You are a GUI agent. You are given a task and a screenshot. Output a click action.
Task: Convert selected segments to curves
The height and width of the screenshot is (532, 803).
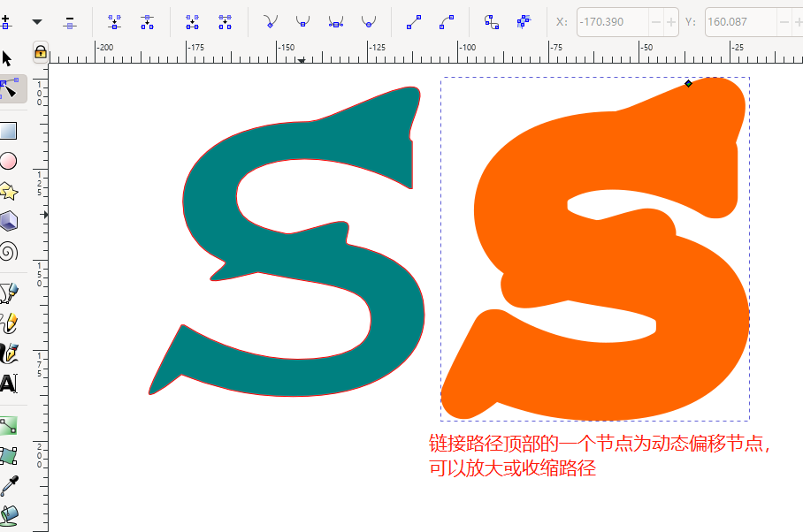tap(447, 22)
